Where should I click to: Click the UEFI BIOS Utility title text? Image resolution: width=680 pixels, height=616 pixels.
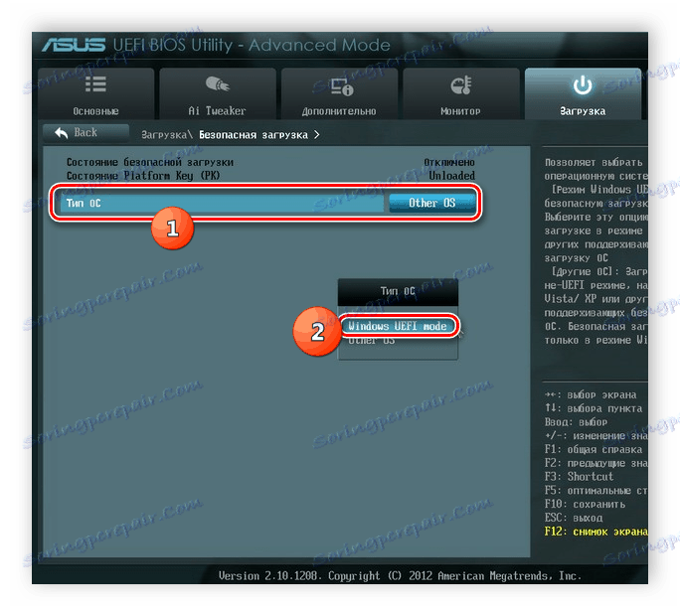point(252,45)
